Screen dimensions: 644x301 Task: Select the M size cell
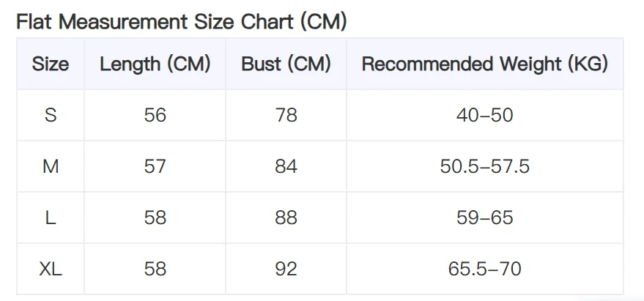click(x=51, y=166)
